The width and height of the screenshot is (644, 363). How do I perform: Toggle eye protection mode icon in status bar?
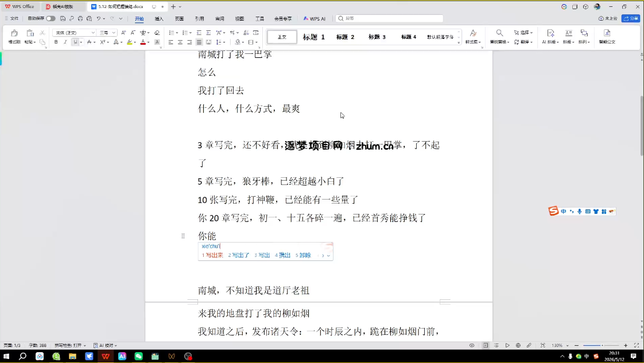click(x=471, y=345)
